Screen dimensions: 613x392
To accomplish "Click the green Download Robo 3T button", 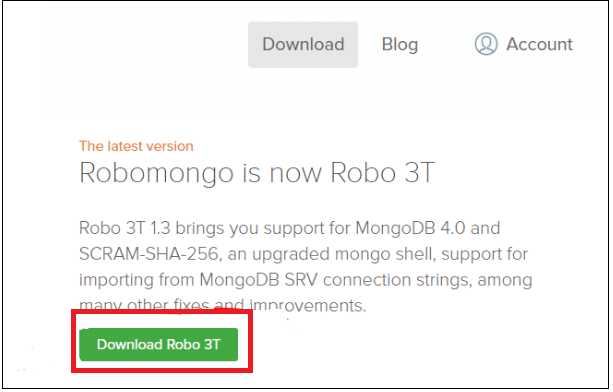I will pyautogui.click(x=158, y=344).
